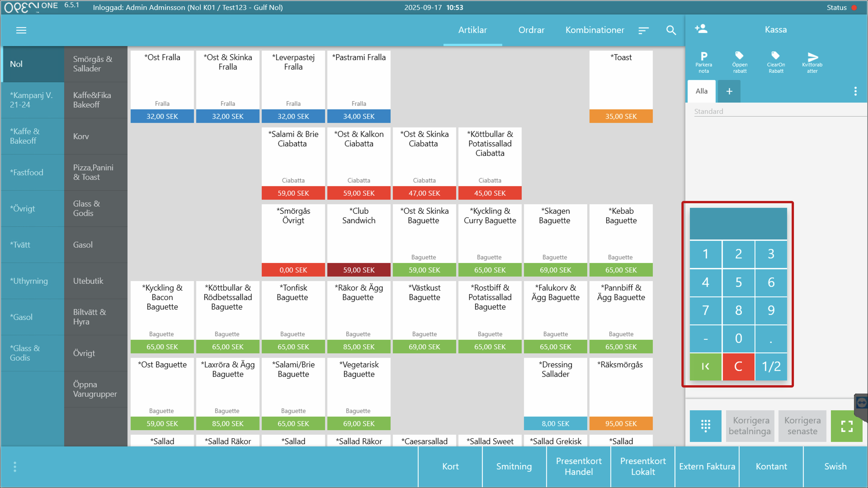Expand bottom-left vertical dots menu
This screenshot has height=488, width=868.
pos(15,467)
